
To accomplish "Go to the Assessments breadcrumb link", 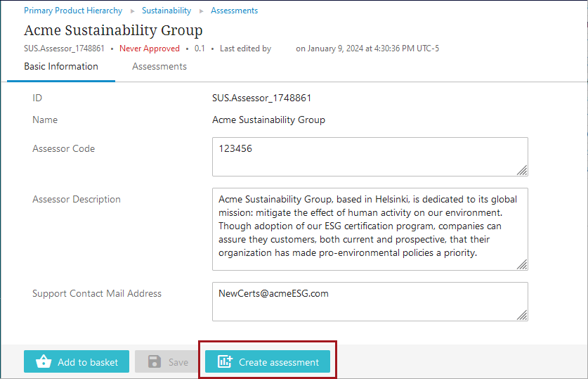I will click(x=234, y=11).
